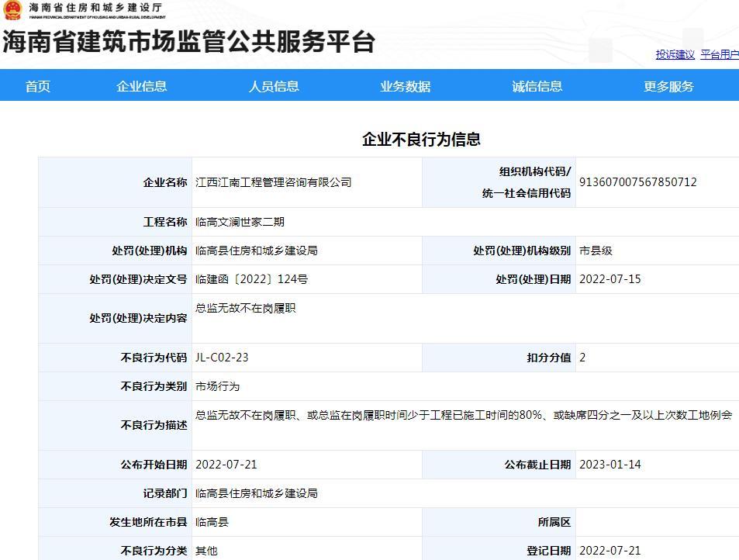Click the 企业不良行为信息 page heading
The height and width of the screenshot is (560, 739).
(x=421, y=139)
